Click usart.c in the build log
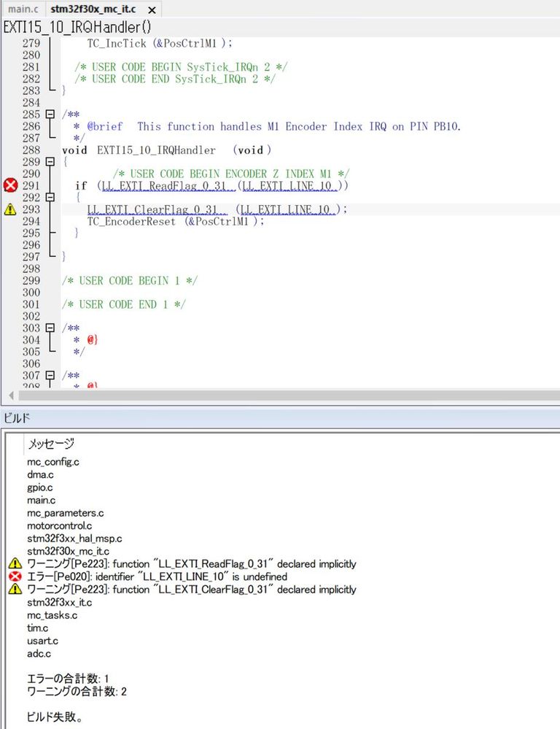 [x=42, y=641]
